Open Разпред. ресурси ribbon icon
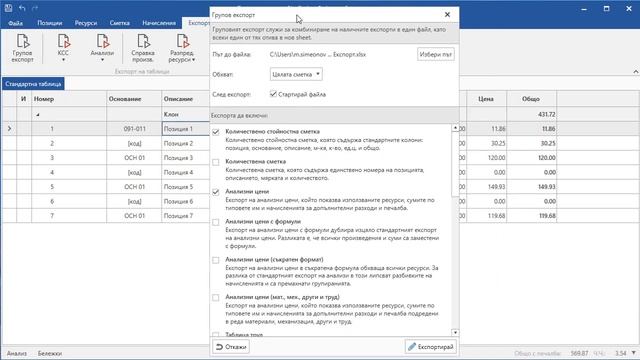 (182, 48)
